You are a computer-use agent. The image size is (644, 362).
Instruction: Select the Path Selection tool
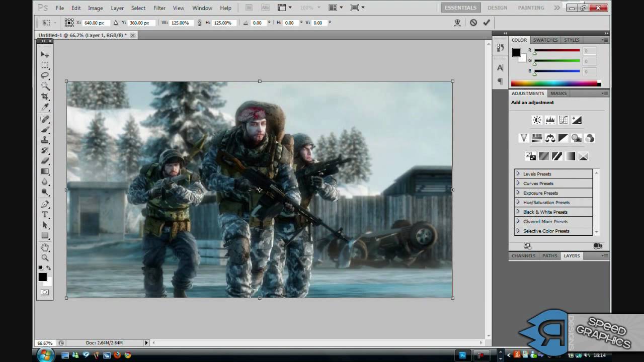click(45, 225)
